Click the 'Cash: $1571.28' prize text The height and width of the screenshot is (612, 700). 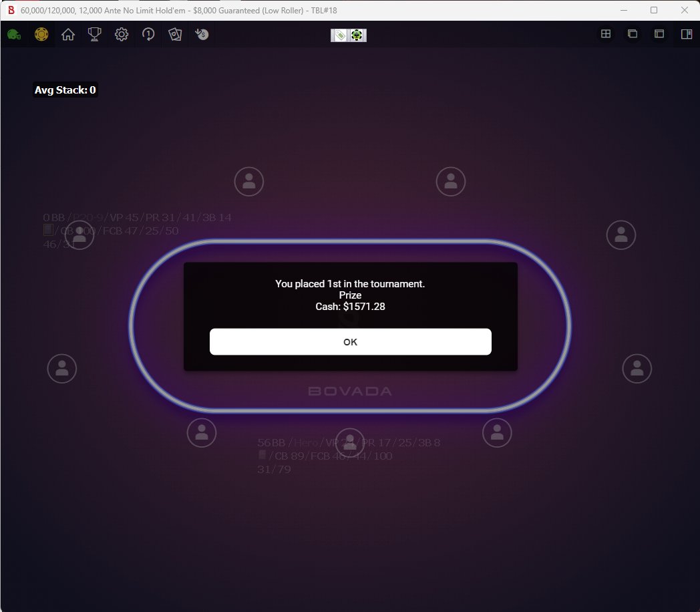pos(351,307)
